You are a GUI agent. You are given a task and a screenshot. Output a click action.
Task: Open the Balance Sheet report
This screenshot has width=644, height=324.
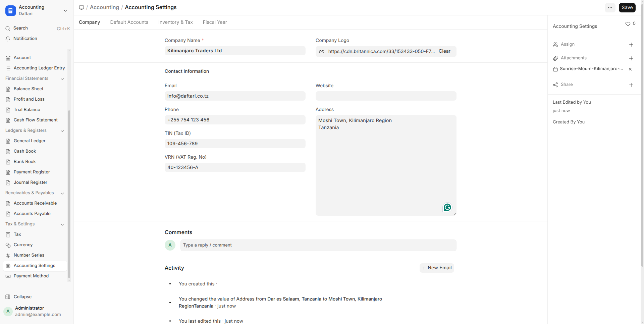[35, 89]
